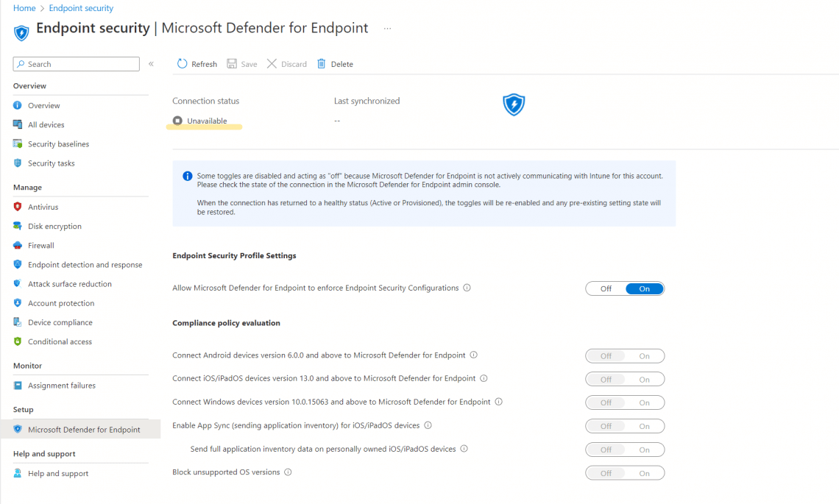Image resolution: width=839 pixels, height=504 pixels.
Task: Collapse the sidebar with the double-chevron
Action: [x=151, y=64]
